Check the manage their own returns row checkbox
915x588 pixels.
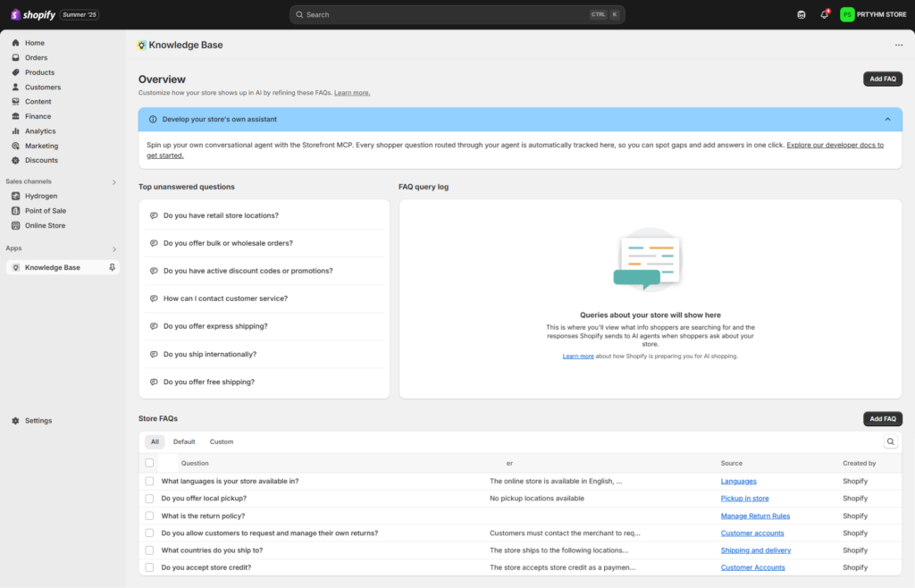149,533
